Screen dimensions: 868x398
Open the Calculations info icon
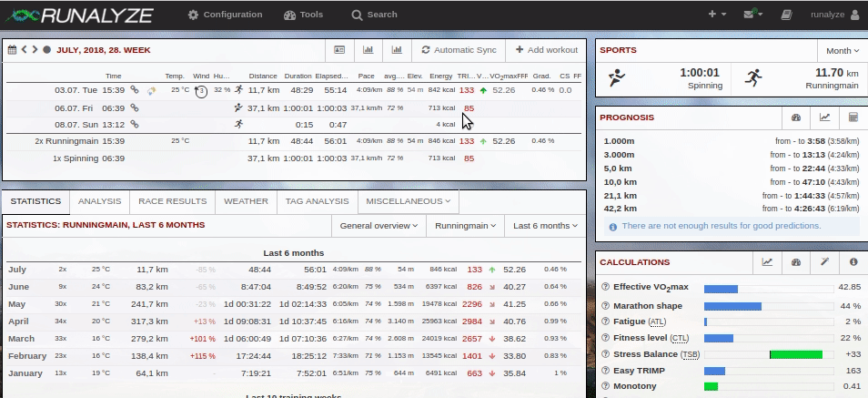(853, 262)
